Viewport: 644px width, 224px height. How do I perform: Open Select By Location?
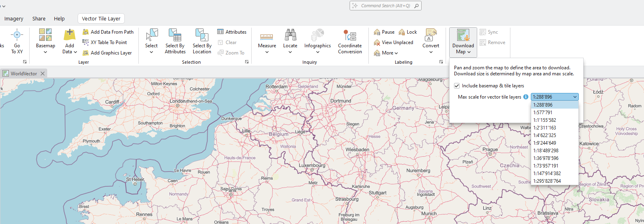click(x=202, y=42)
